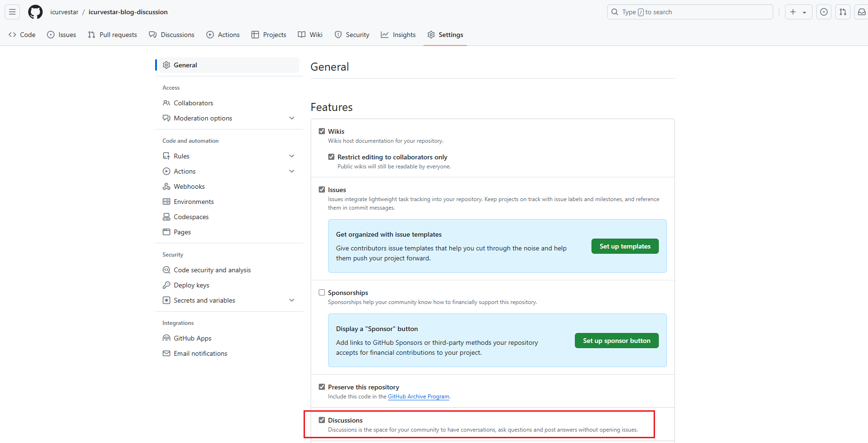Click the plus create-new icon
Viewport: 868px width, 443px height.
tap(793, 12)
